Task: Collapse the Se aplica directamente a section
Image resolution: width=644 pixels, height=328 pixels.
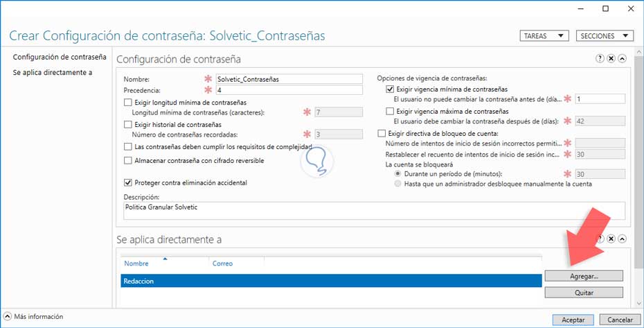Action: click(x=622, y=239)
